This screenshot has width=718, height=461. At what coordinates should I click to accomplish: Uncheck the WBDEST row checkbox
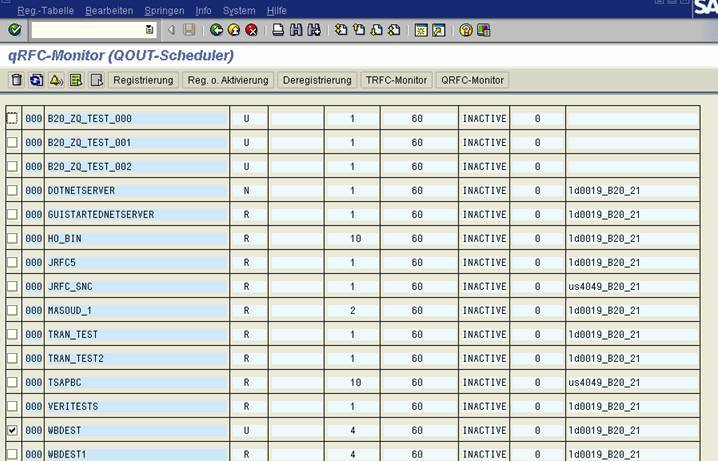[12, 430]
